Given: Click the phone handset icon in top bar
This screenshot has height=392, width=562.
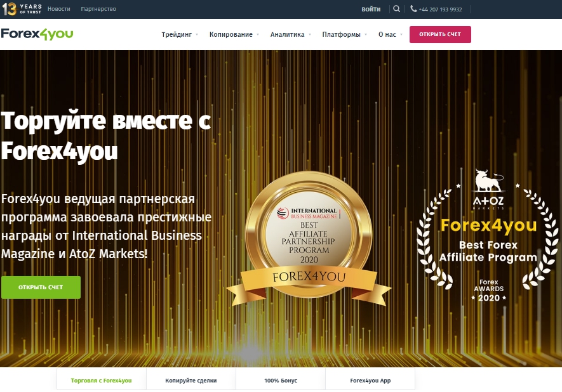Looking at the screenshot, I should click(413, 9).
